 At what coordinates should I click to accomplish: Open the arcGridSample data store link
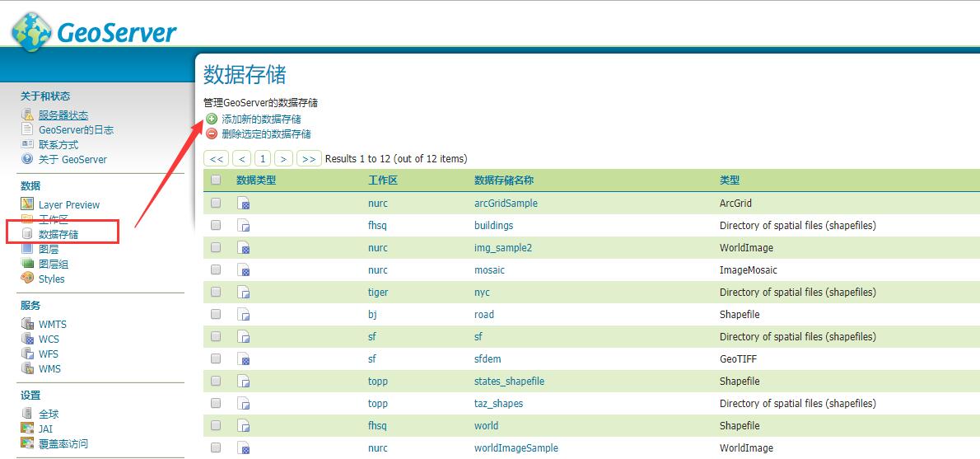(506, 204)
